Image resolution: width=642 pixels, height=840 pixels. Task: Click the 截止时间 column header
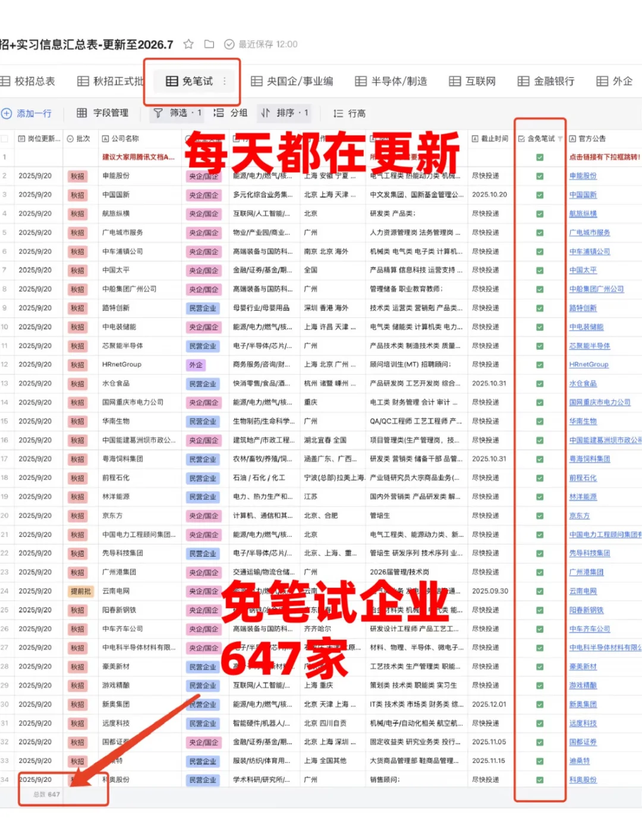[490, 139]
